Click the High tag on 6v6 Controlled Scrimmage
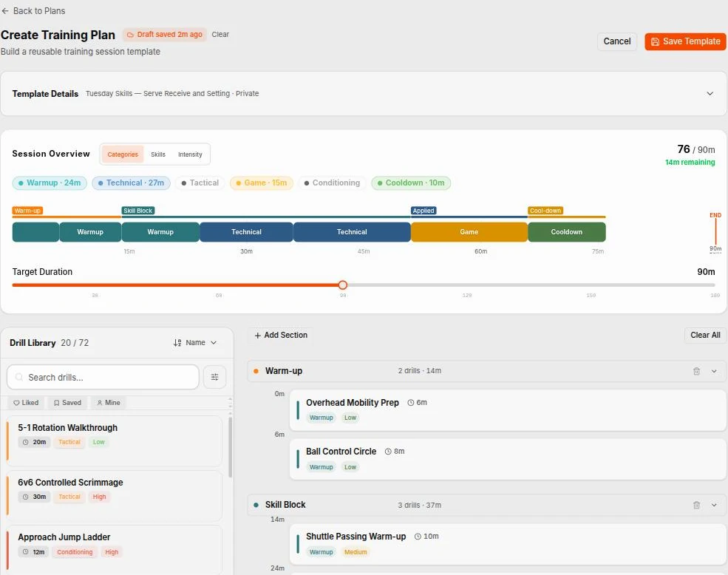The width and height of the screenshot is (728, 575). 99,497
